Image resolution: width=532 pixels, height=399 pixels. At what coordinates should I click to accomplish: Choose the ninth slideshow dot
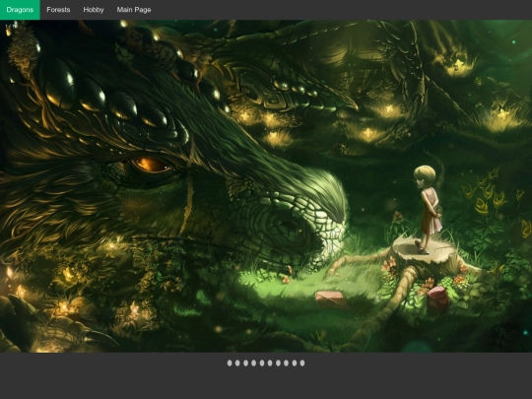pos(295,363)
